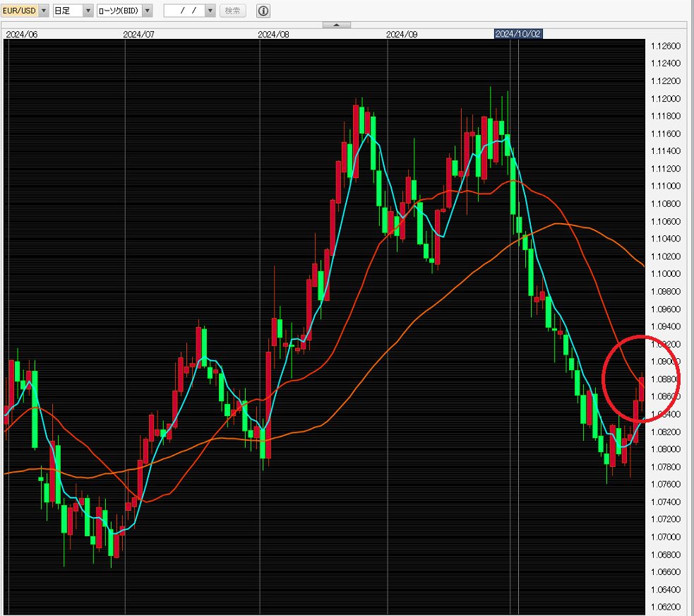Click the circled info icon in toolbar

pos(263,11)
